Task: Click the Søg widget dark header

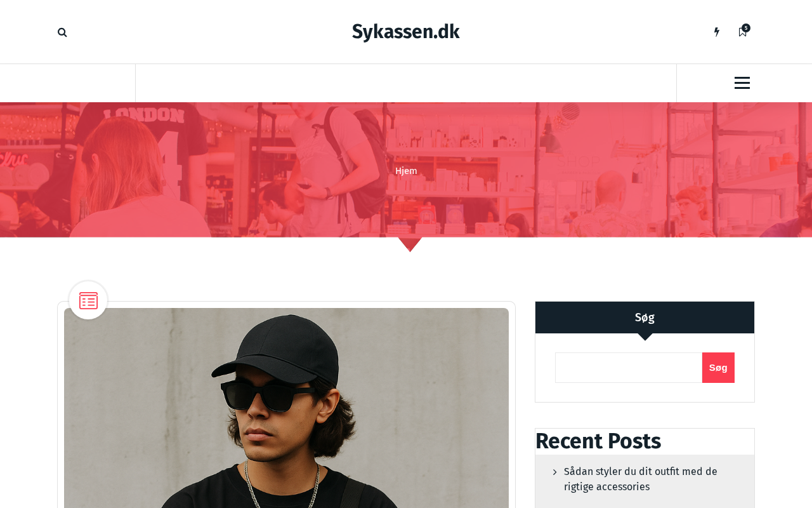Action: (x=645, y=317)
